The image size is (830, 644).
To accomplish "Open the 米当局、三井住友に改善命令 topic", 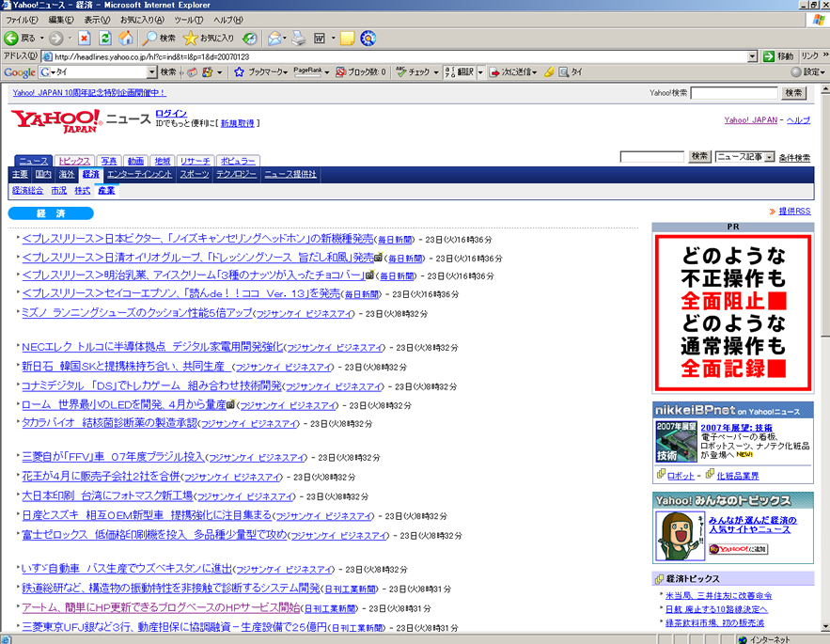I will [x=719, y=596].
